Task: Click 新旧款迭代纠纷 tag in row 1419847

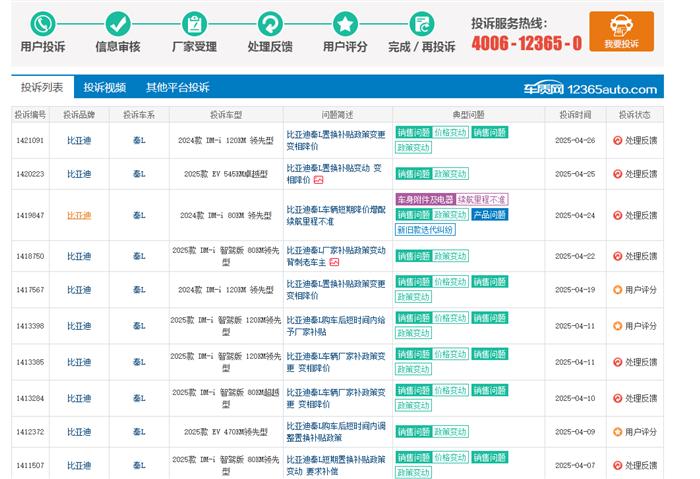Action: (x=425, y=230)
